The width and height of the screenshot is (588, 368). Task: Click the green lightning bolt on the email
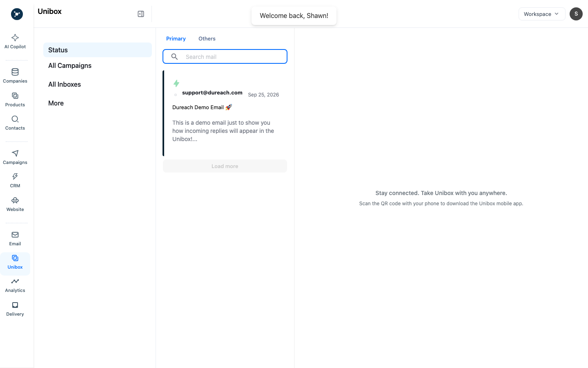point(176,83)
